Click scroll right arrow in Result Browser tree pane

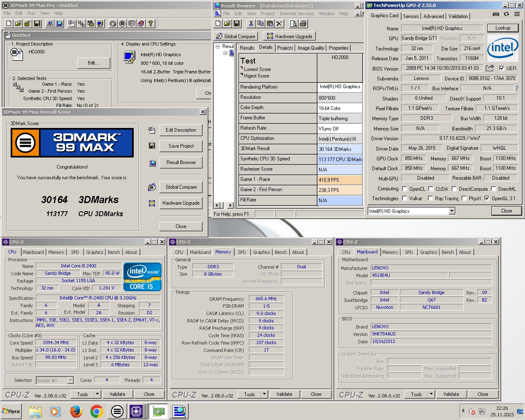231,205
